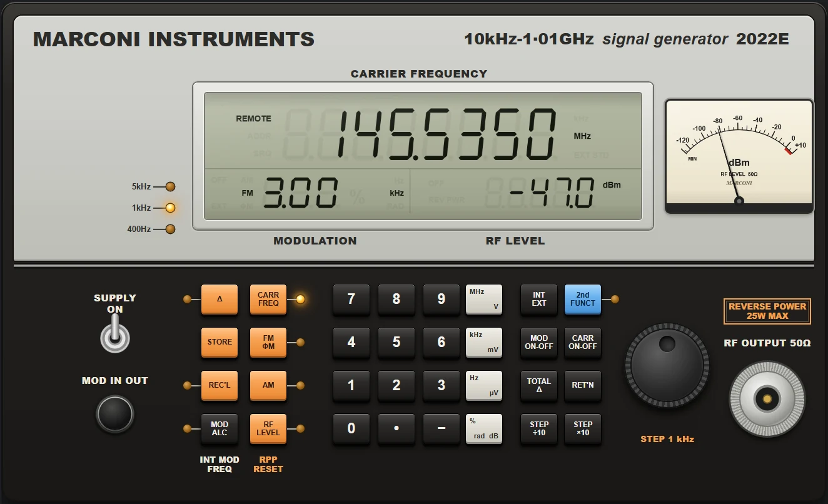828x504 pixels.
Task: Select the 5kHz modulation LED
Action: point(170,186)
